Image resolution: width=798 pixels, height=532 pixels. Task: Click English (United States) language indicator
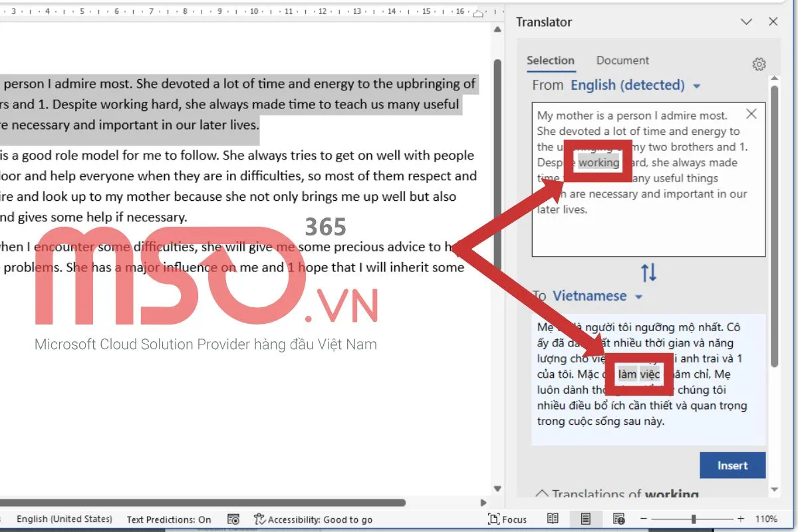(x=65, y=519)
